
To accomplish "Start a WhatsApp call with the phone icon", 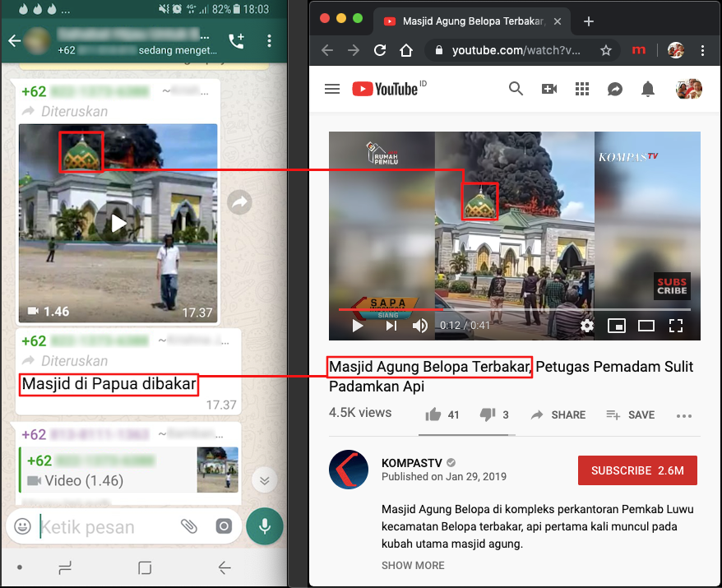I will tap(236, 40).
